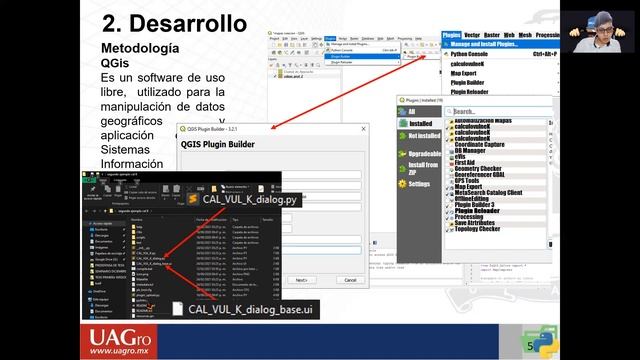Open the enlarged Vector menu
The image size is (640, 360).
(472, 35)
